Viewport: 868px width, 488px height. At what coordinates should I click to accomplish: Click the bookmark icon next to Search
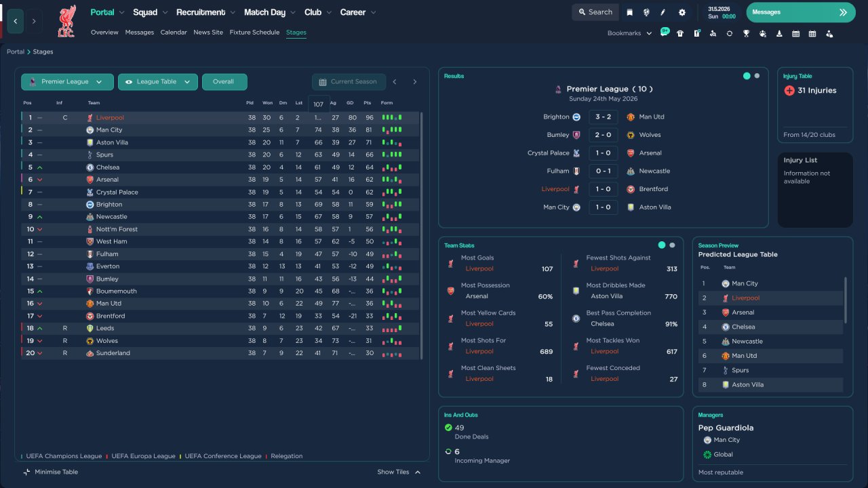(630, 12)
